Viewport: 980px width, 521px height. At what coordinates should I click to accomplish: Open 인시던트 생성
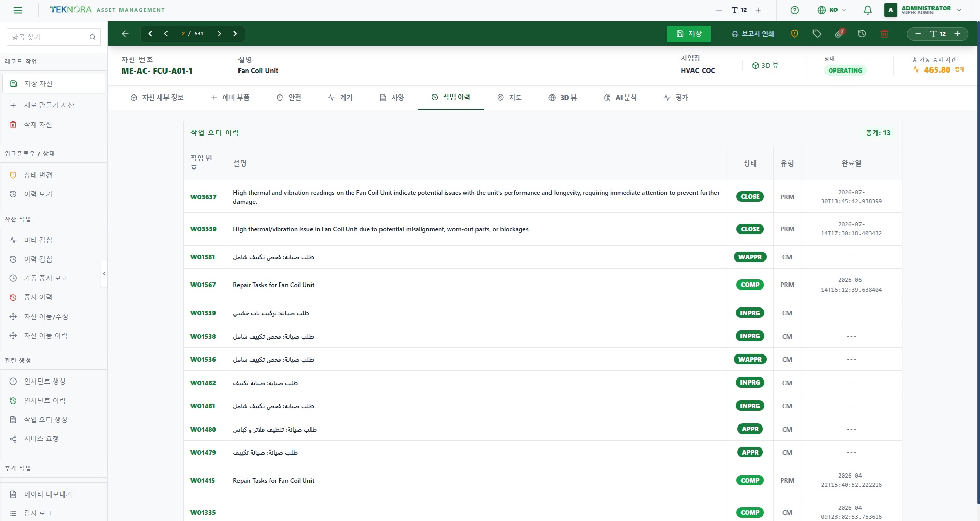coord(53,382)
